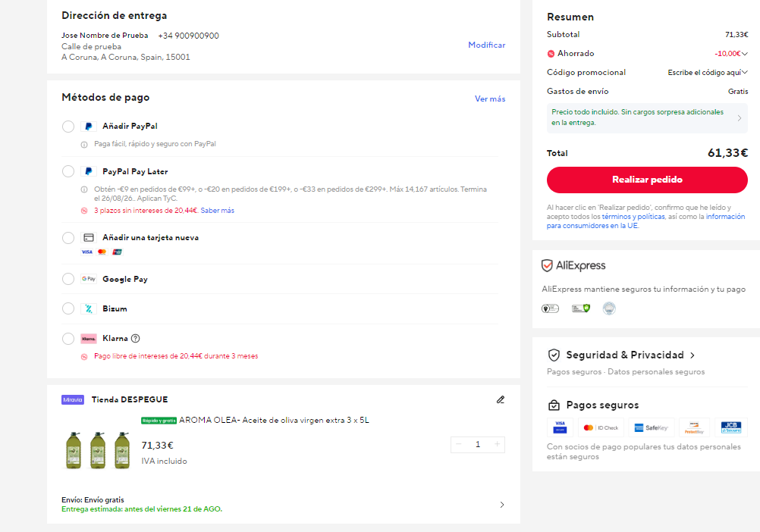
Task: Click the -10,00€ saved amount
Action: pyautogui.click(x=727, y=54)
